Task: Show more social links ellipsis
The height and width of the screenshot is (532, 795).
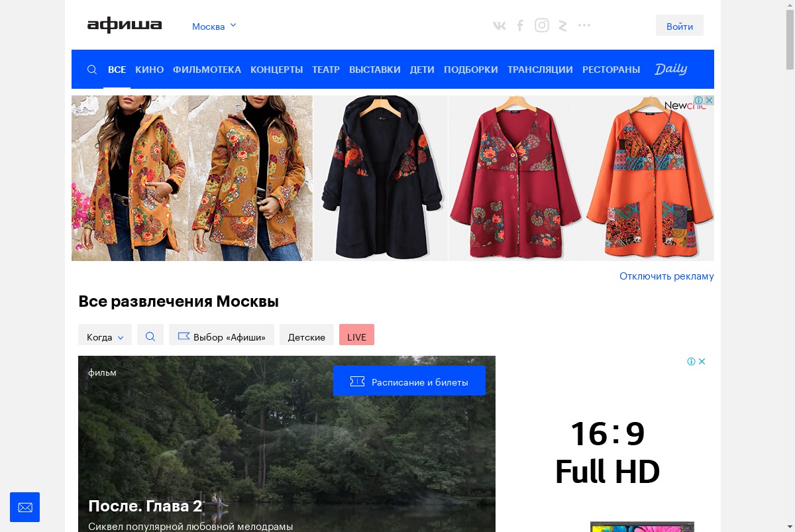Action: point(584,25)
